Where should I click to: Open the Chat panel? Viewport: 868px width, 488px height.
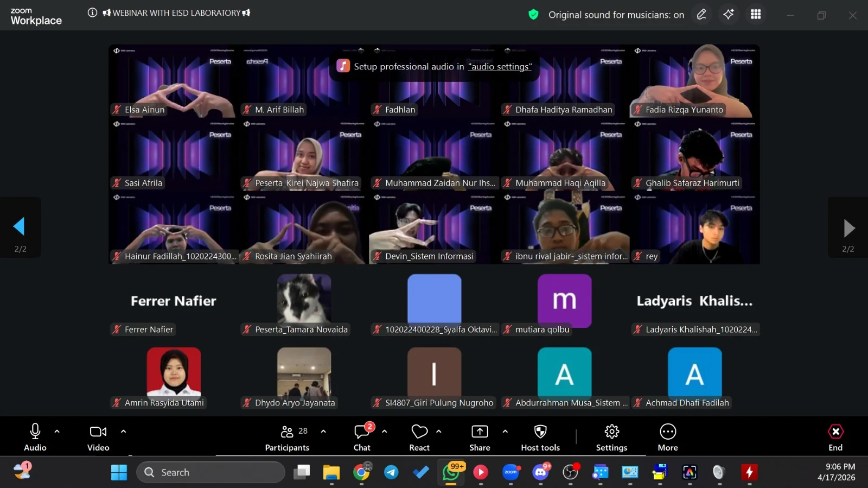[x=362, y=437]
